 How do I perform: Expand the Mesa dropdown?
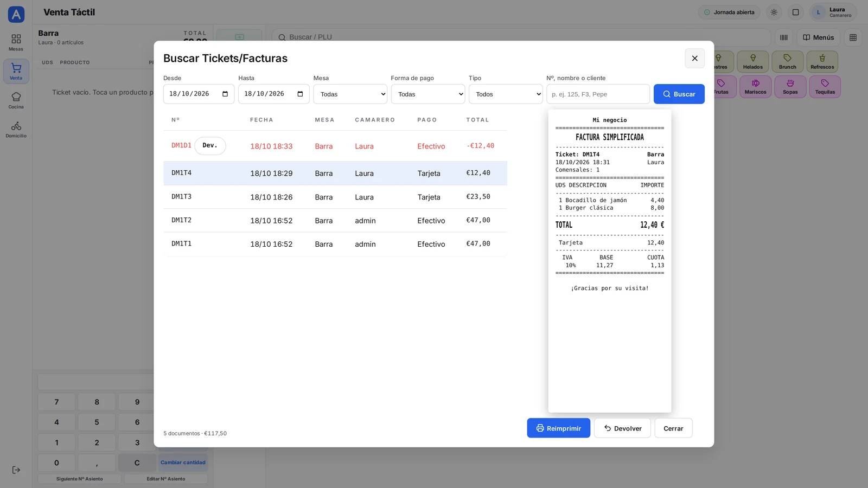(350, 94)
